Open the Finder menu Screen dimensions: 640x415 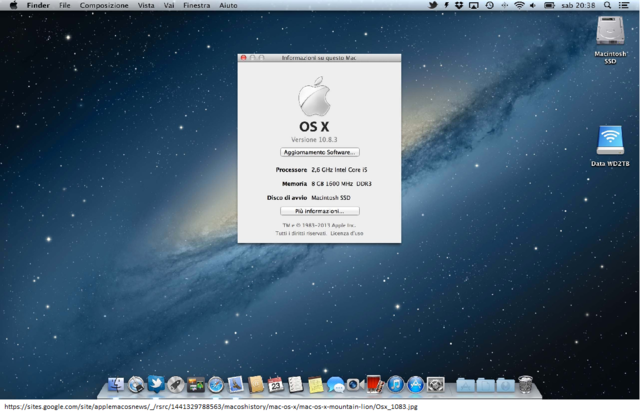coord(38,5)
